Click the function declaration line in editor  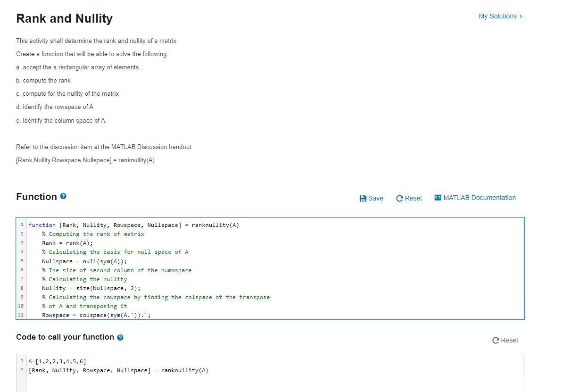point(133,225)
